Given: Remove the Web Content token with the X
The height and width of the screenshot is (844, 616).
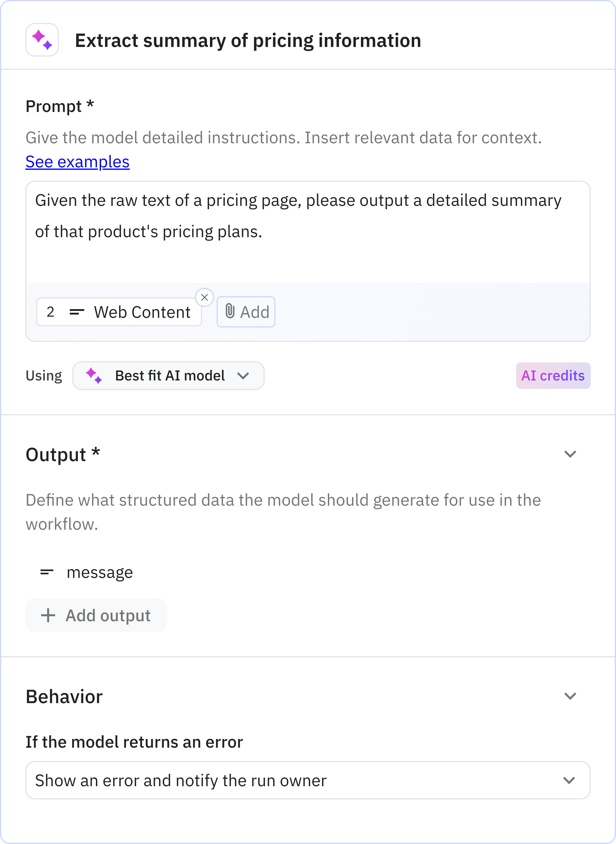Looking at the screenshot, I should coord(204,297).
